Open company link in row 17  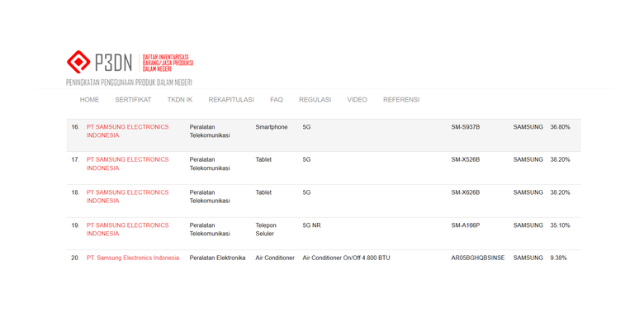(x=127, y=163)
